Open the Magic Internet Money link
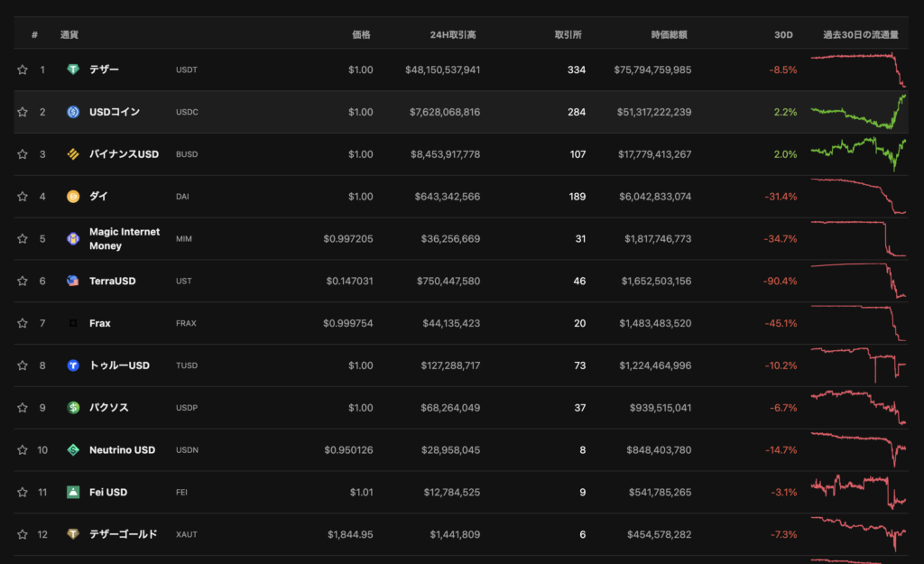The image size is (924, 564). 125,238
